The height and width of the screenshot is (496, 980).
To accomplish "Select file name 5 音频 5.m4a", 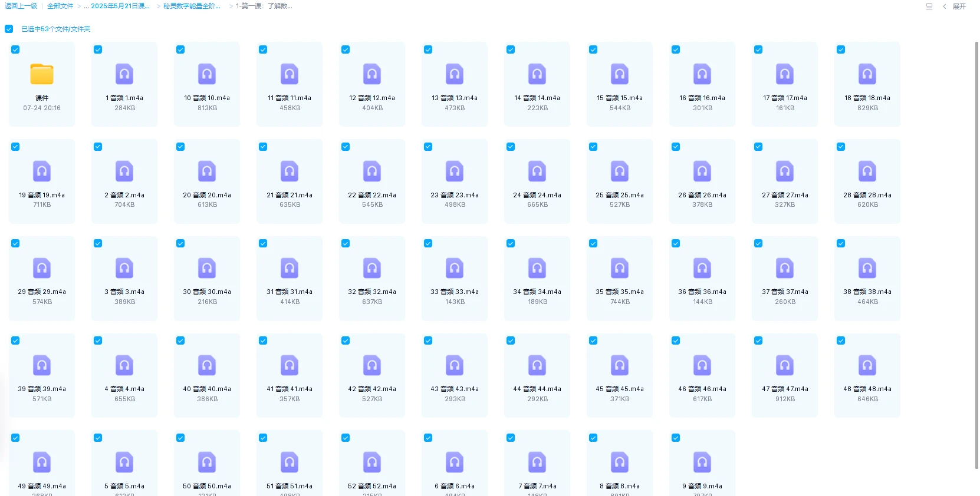I will tap(124, 486).
